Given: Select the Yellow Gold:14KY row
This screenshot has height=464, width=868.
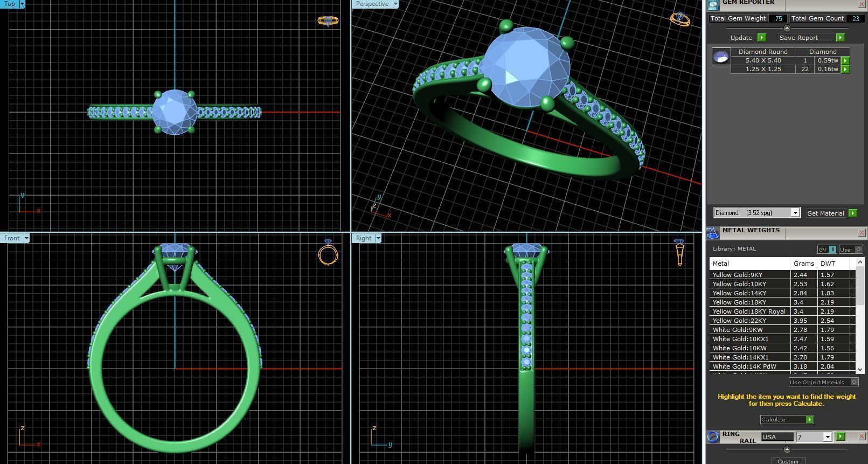Looking at the screenshot, I should pos(782,293).
